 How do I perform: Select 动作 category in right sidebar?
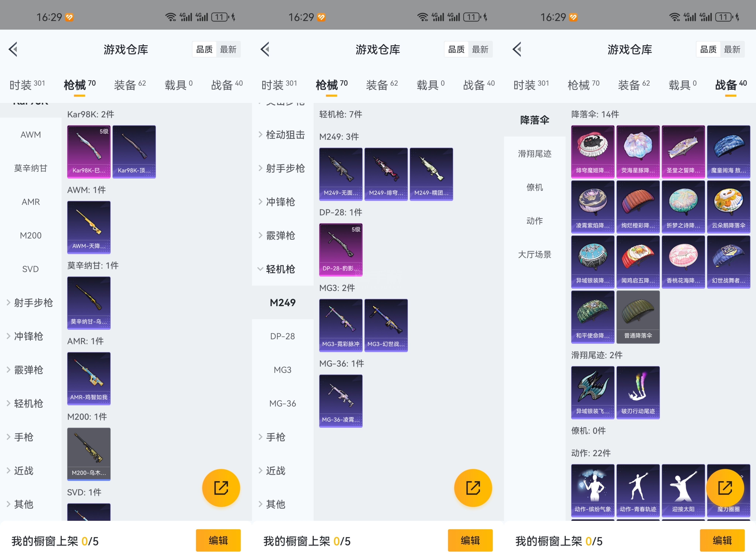(x=535, y=221)
